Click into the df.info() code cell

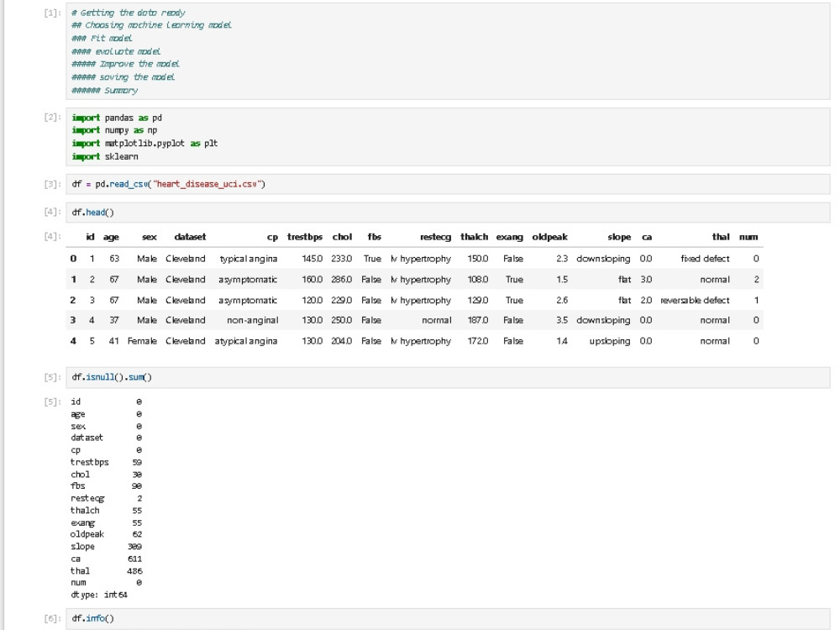(448, 618)
